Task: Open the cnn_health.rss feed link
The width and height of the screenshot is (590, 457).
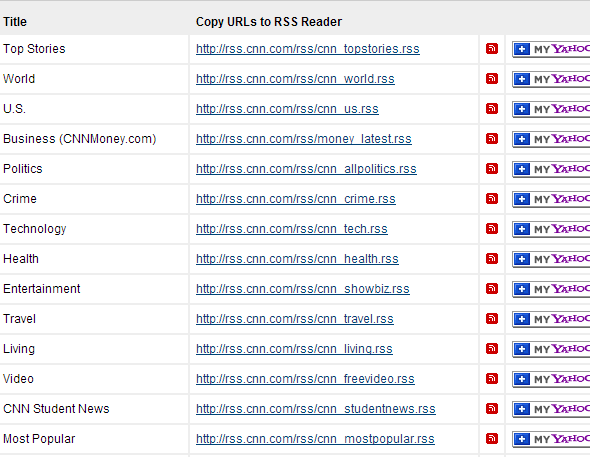Action: click(x=297, y=259)
